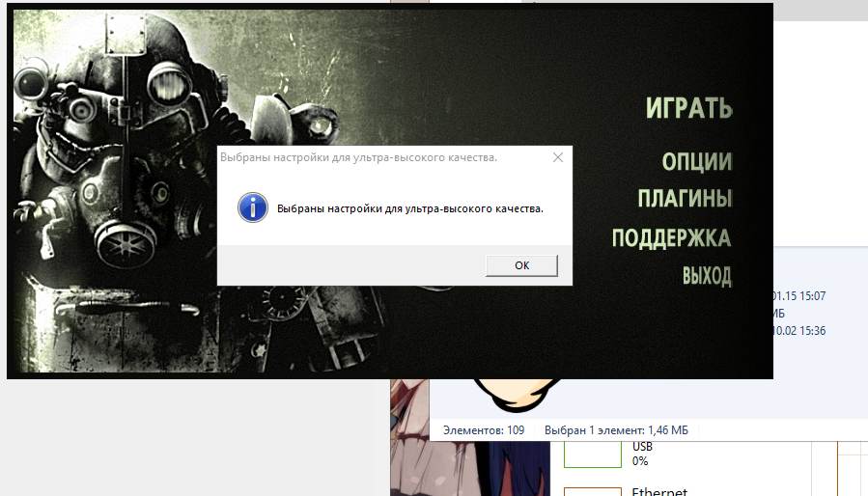
Task: Open ОПЦИИ in the launcher menu
Action: coord(697,161)
